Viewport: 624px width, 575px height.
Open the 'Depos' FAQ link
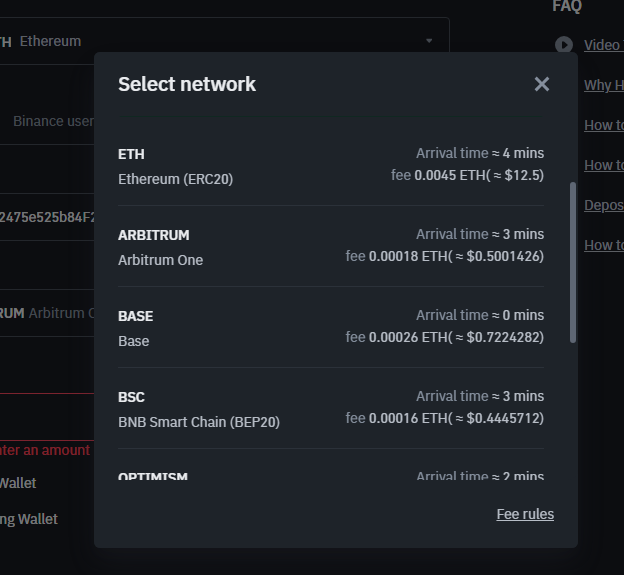coord(604,205)
